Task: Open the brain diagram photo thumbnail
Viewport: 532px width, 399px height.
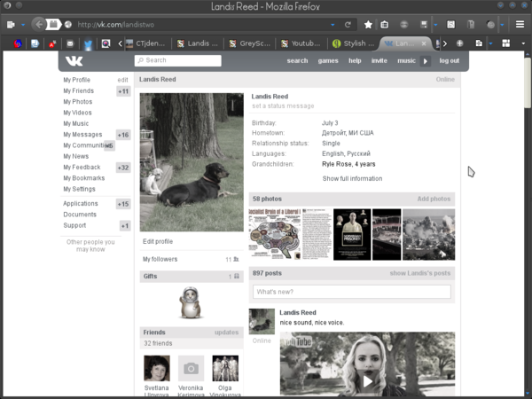Action: coord(275,234)
